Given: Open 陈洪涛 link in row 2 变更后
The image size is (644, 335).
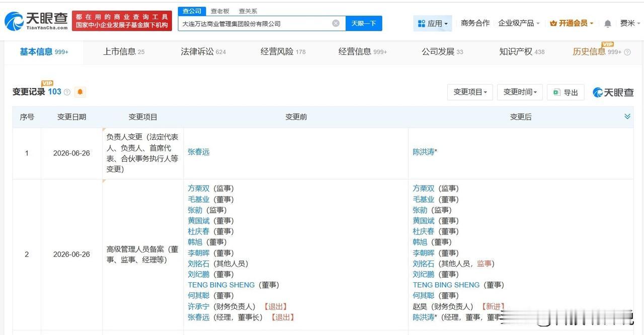Looking at the screenshot, I should click(423, 317).
